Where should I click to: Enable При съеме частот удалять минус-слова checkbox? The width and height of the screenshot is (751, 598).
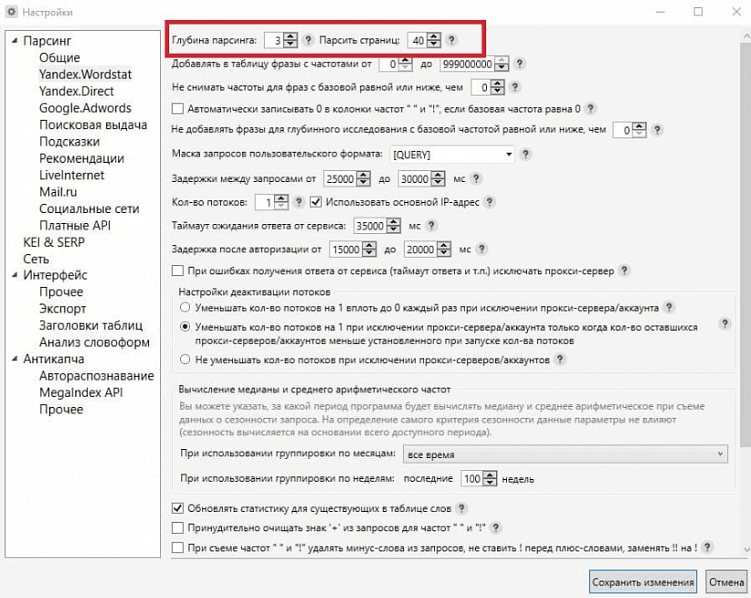click(x=178, y=547)
